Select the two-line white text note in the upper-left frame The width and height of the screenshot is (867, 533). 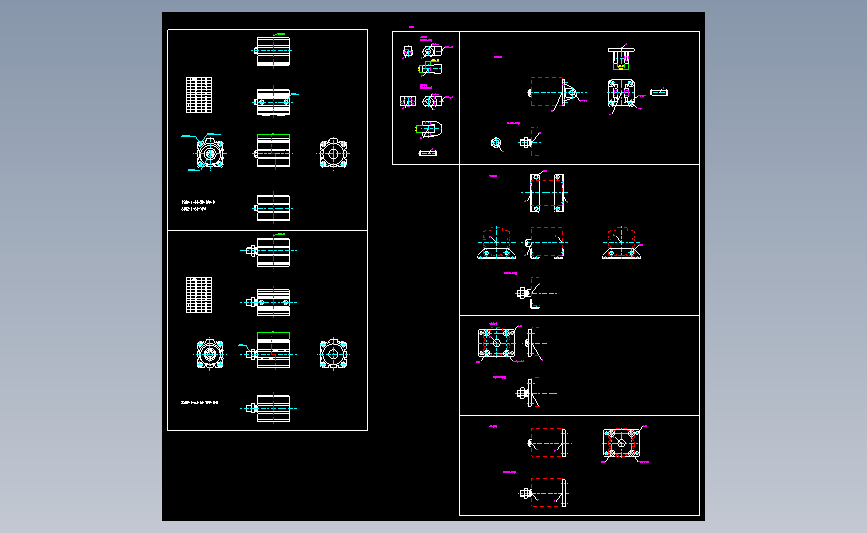pyautogui.click(x=198, y=206)
